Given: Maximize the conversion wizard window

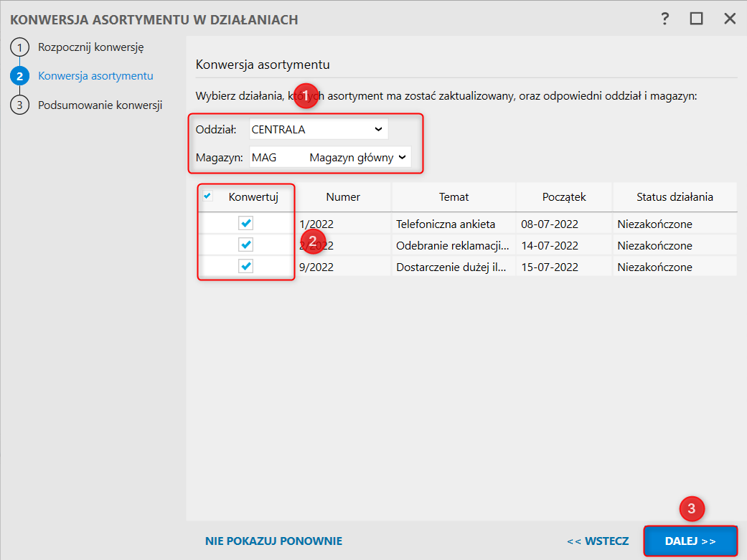Looking at the screenshot, I should pos(697,19).
